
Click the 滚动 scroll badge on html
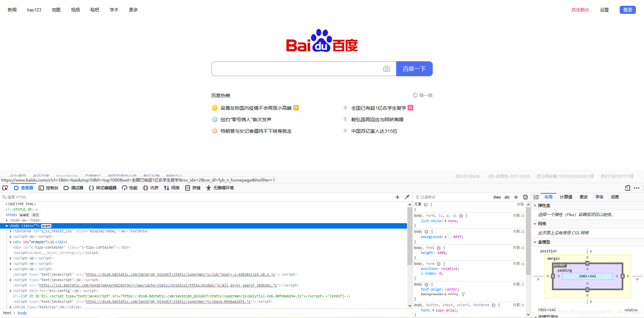[36, 215]
